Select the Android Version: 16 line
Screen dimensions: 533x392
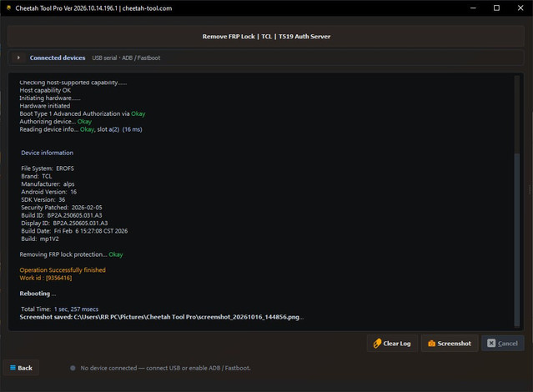49,192
